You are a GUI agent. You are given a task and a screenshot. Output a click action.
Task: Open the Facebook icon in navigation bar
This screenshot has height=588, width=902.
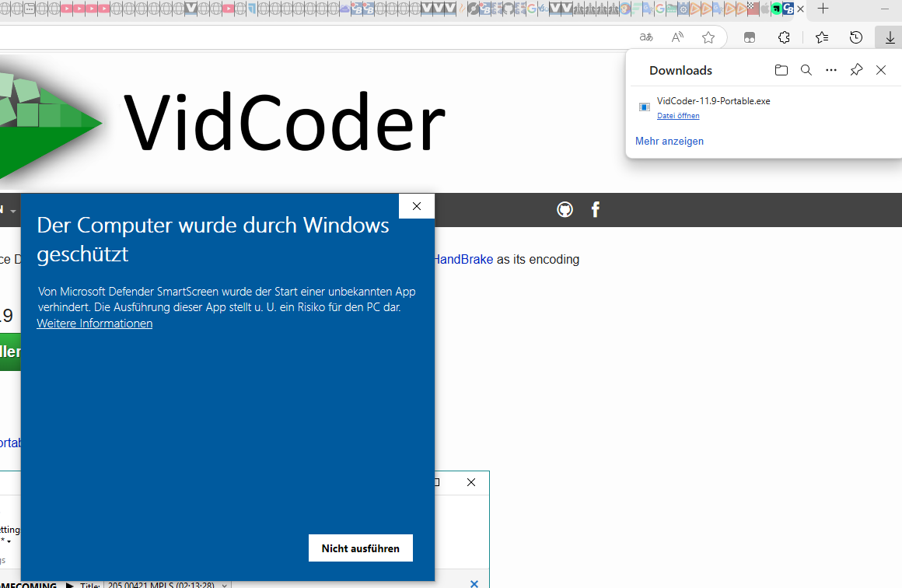[x=596, y=209]
